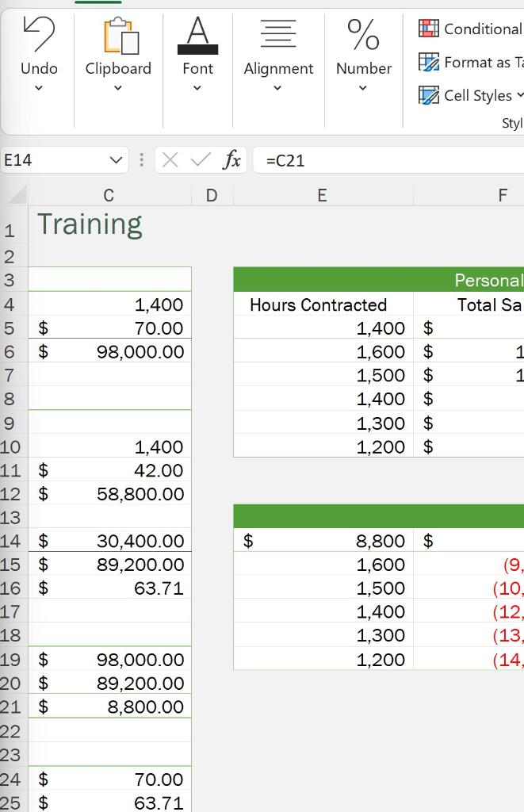The image size is (524, 812).
Task: Select column D header
Action: pyautogui.click(x=212, y=196)
